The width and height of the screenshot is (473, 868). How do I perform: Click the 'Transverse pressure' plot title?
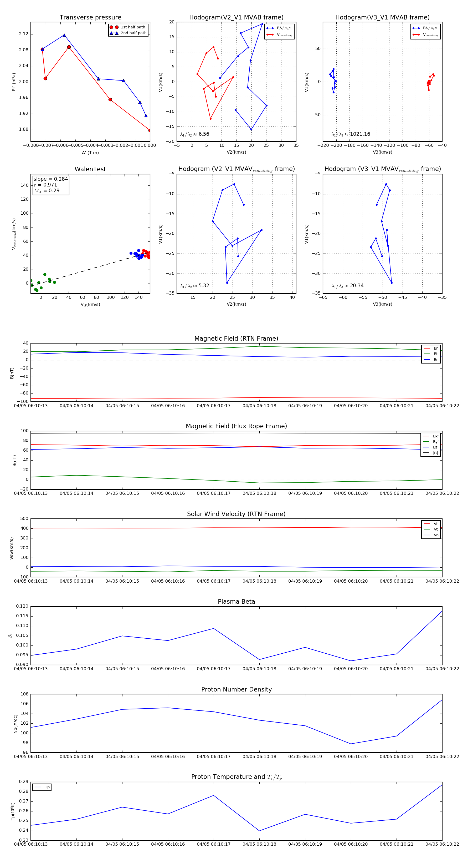tap(90, 18)
